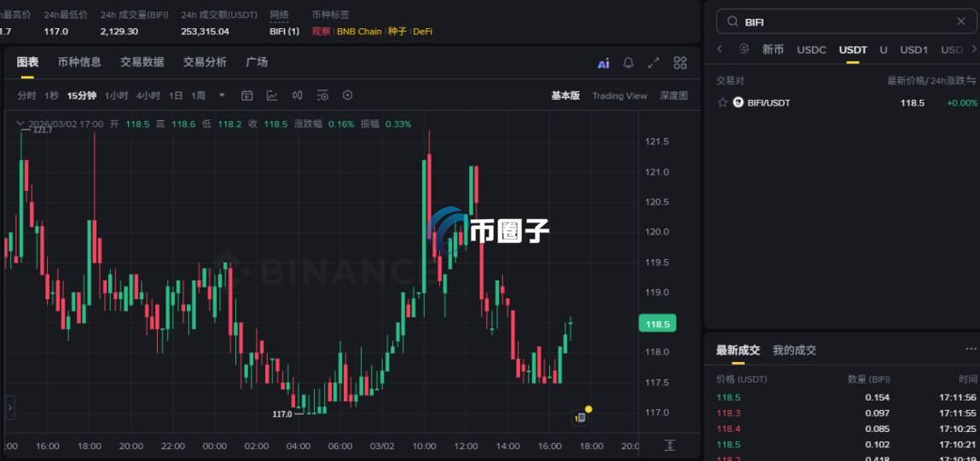Clear the BIFI search field
The width and height of the screenshot is (980, 461).
tap(961, 21)
